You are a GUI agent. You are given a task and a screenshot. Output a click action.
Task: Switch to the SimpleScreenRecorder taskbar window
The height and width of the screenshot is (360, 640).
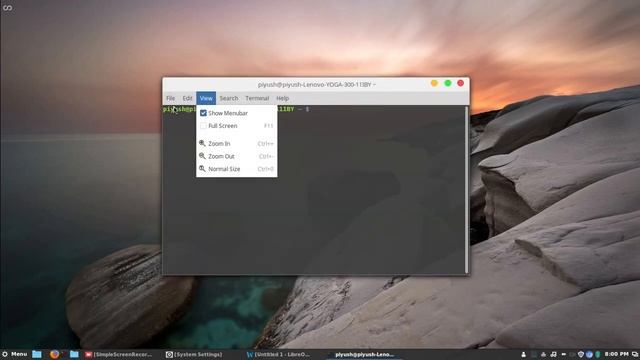point(118,355)
